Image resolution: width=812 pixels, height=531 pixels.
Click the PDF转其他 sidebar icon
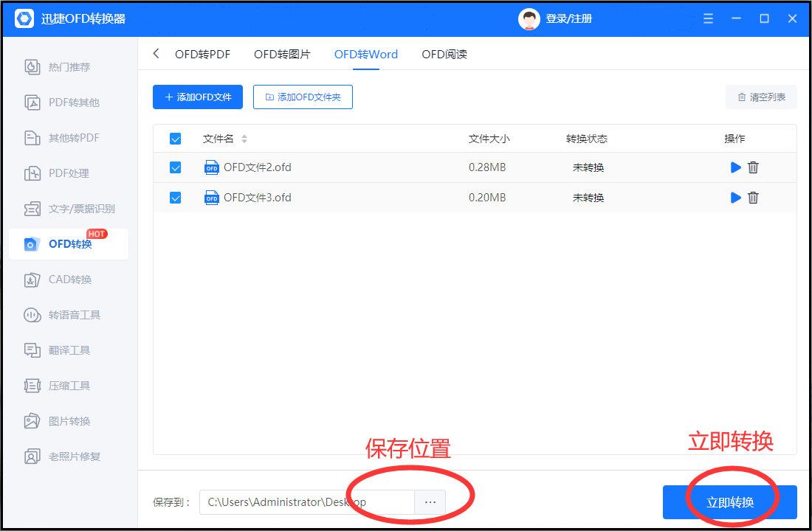click(32, 103)
